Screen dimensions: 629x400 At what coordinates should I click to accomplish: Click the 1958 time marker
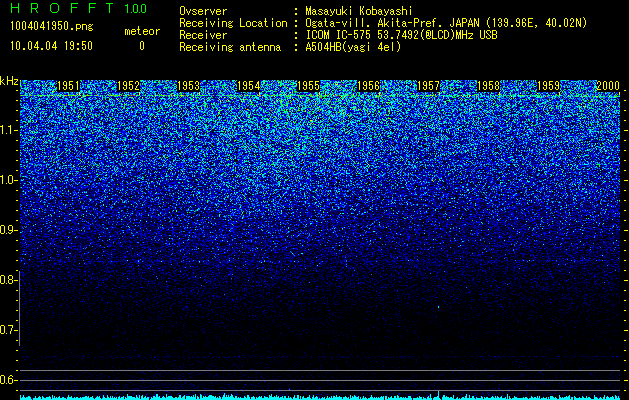pos(489,86)
